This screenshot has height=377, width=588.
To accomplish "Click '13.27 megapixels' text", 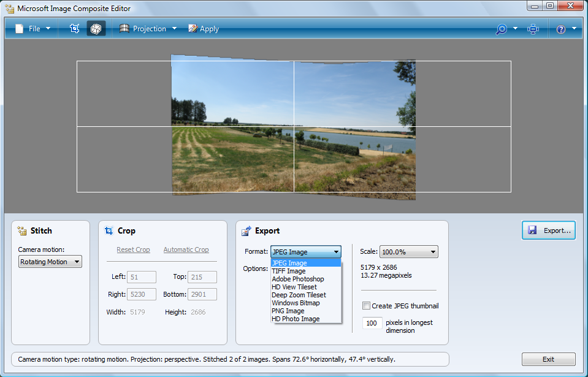I will coord(386,275).
